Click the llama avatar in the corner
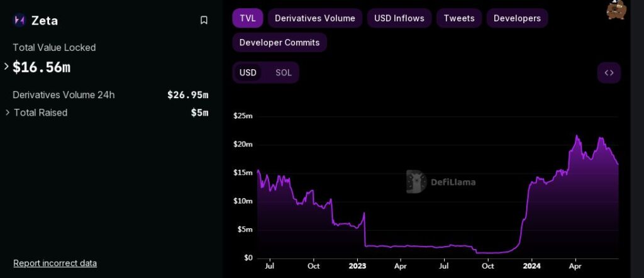Screen dimensions: 644x278 (616, 9)
